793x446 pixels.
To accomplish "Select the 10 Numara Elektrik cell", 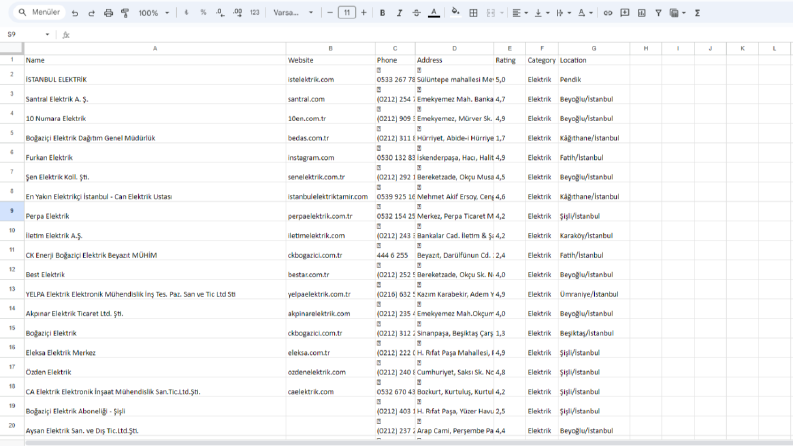I will coord(155,114).
